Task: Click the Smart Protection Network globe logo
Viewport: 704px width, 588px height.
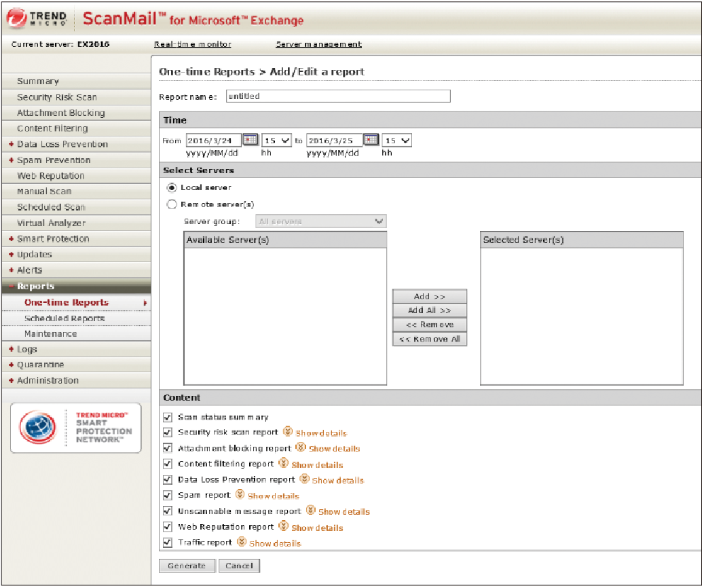Action: pos(38,427)
